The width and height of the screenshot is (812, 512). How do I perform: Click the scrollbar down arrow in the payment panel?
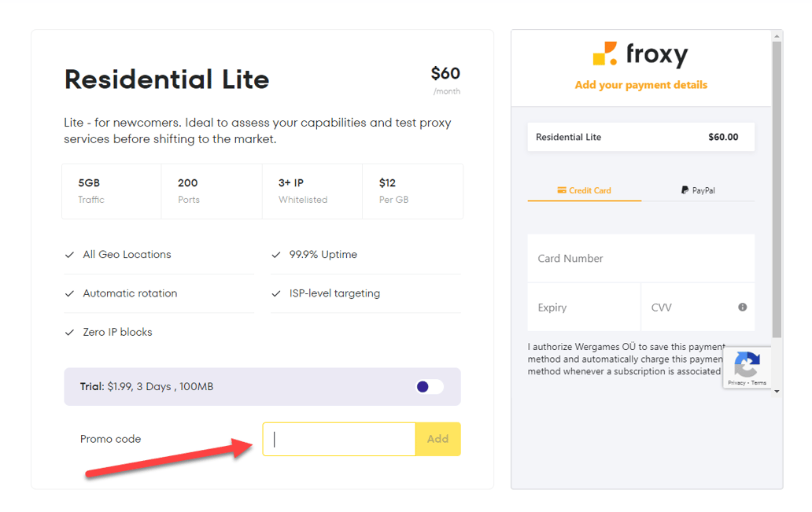[x=776, y=391]
